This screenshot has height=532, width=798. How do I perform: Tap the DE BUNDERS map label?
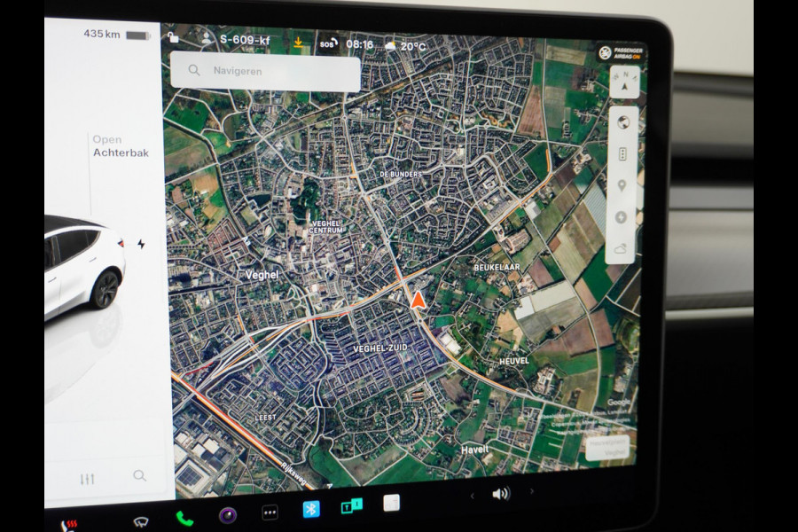coord(401,174)
